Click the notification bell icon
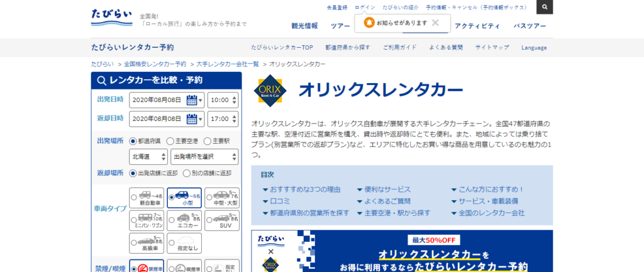Image resolution: width=644 pixels, height=272 pixels. coord(369,23)
